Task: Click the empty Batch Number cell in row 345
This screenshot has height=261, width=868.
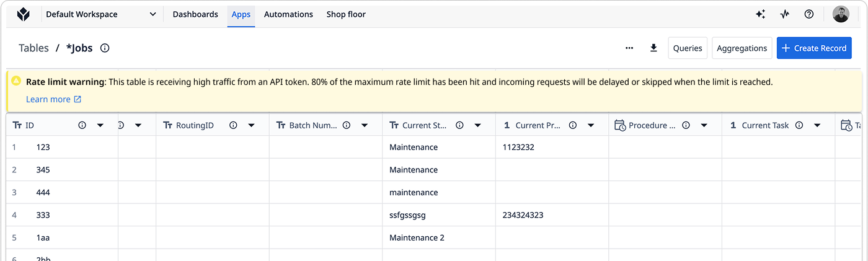Action: tap(325, 170)
